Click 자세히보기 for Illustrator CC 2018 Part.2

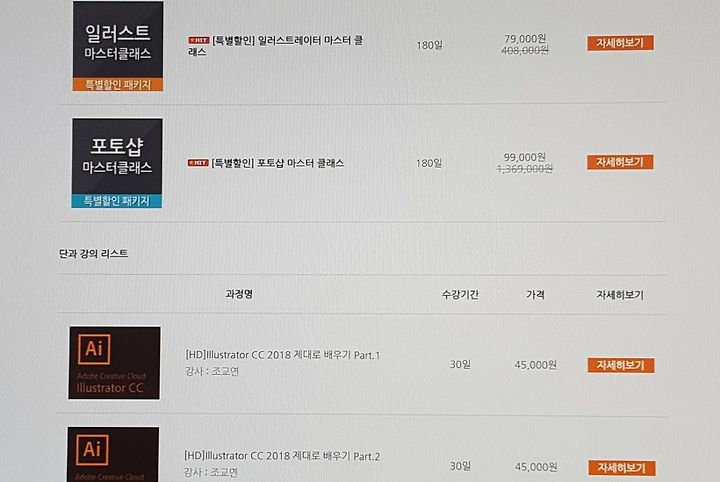622,468
